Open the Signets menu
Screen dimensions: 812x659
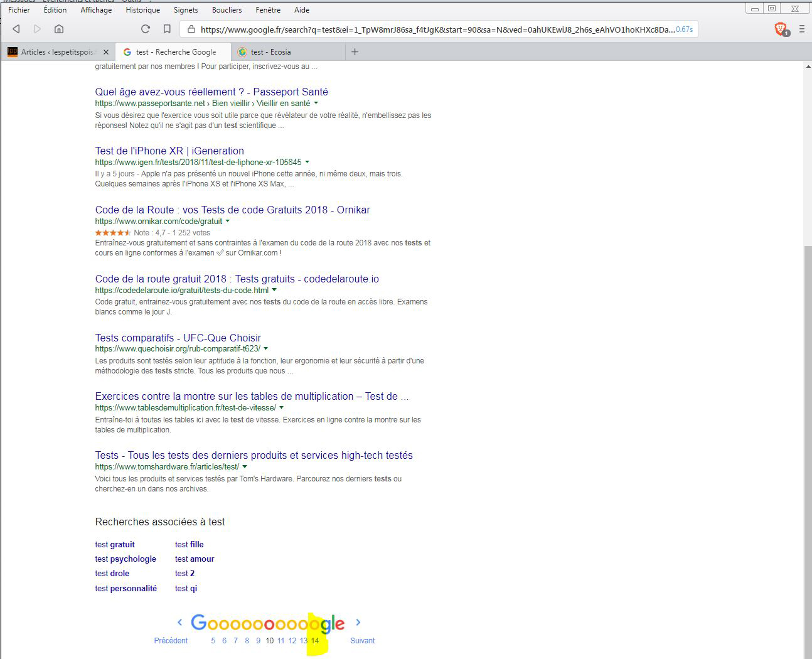[x=186, y=10]
